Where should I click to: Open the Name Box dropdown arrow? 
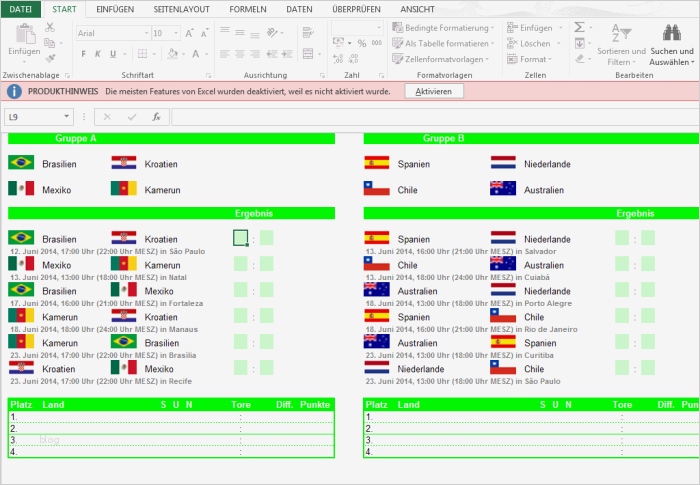(x=67, y=117)
